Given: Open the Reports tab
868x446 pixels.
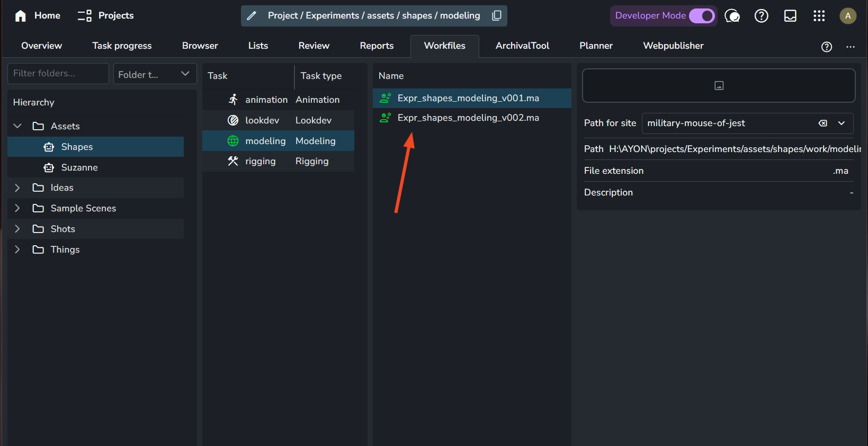Looking at the screenshot, I should point(377,46).
